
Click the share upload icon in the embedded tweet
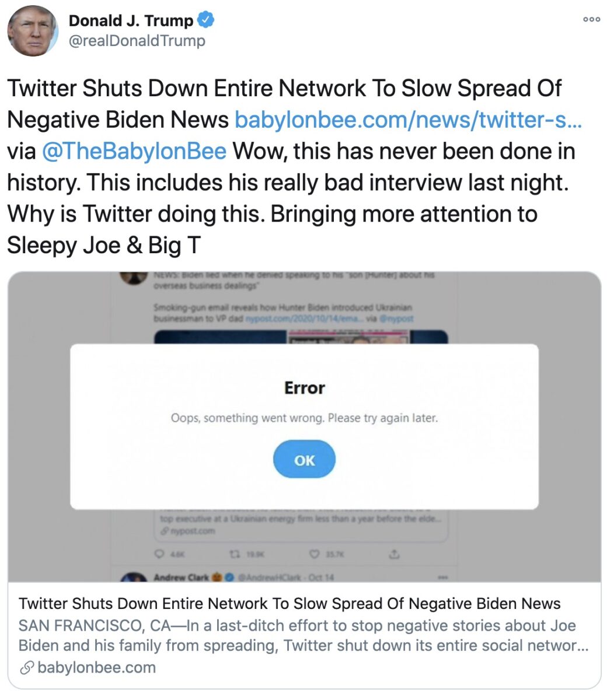click(395, 554)
